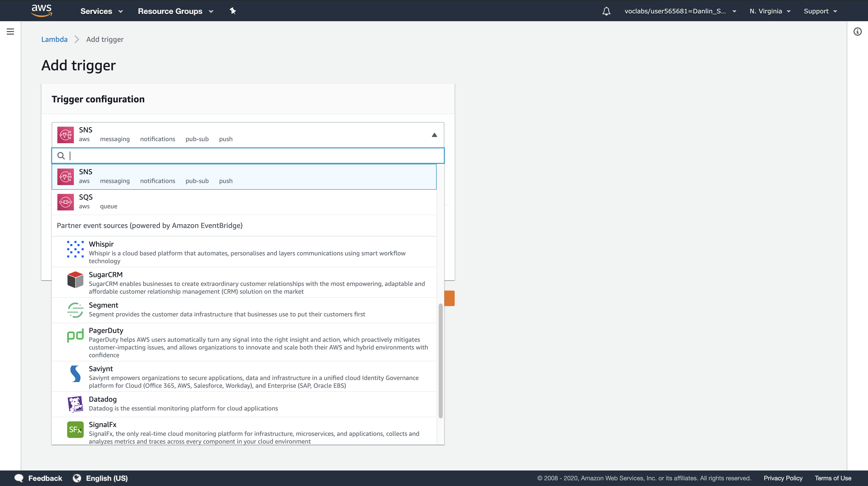Click the trigger search input field
Viewport: 868px width, 486px height.
tap(253, 155)
